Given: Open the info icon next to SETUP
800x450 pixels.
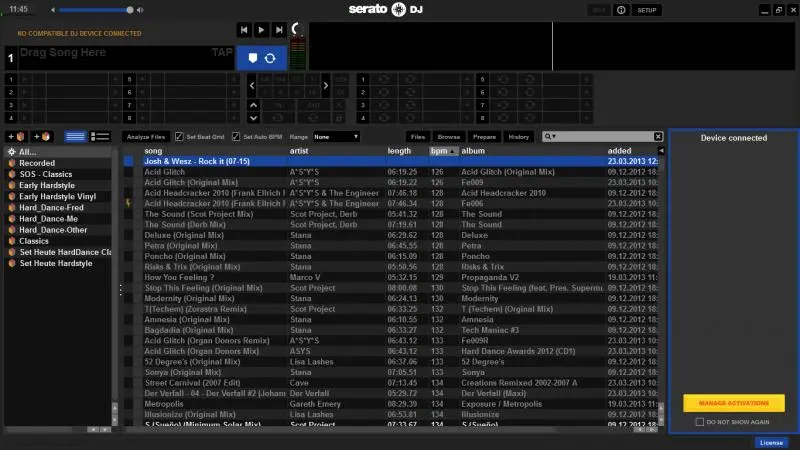Looking at the screenshot, I should [621, 9].
